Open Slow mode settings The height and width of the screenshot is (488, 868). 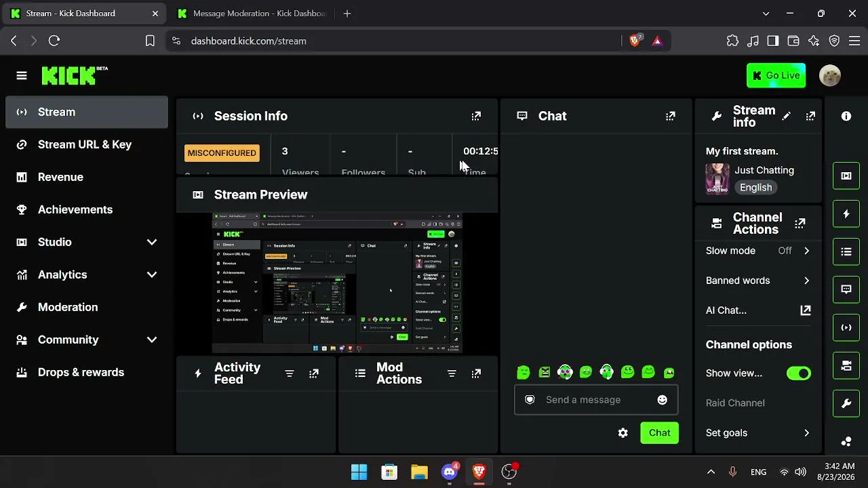758,251
